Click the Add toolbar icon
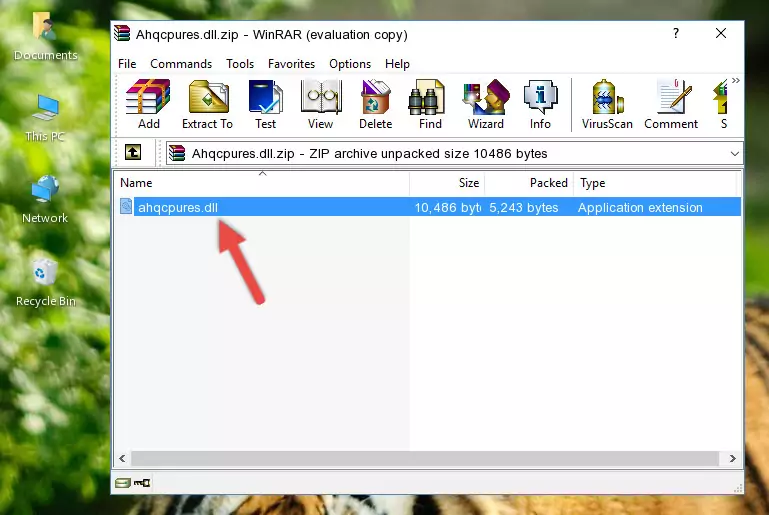This screenshot has width=769, height=515. (148, 104)
